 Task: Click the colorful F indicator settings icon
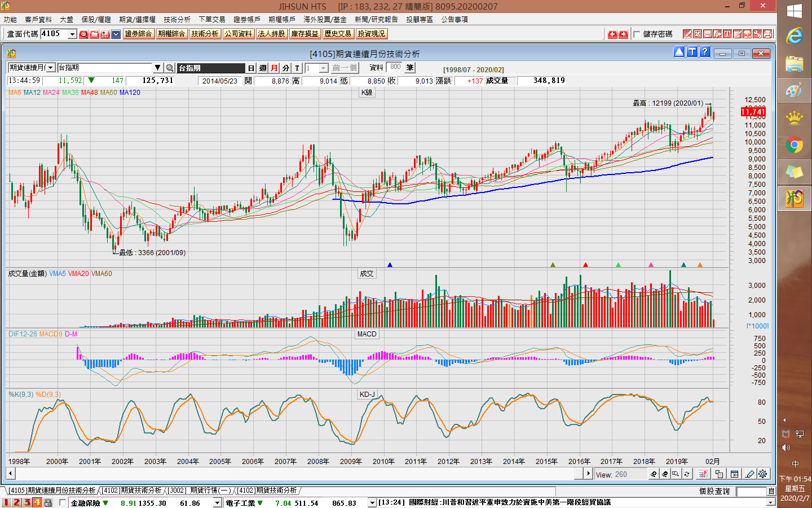(x=703, y=474)
